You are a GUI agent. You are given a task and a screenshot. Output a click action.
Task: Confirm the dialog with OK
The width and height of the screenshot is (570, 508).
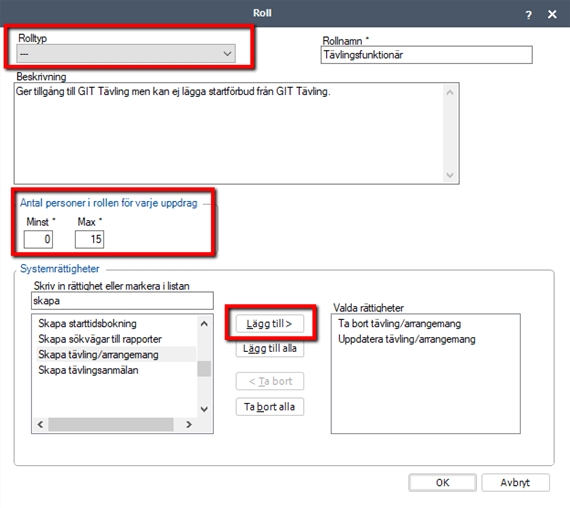442,483
